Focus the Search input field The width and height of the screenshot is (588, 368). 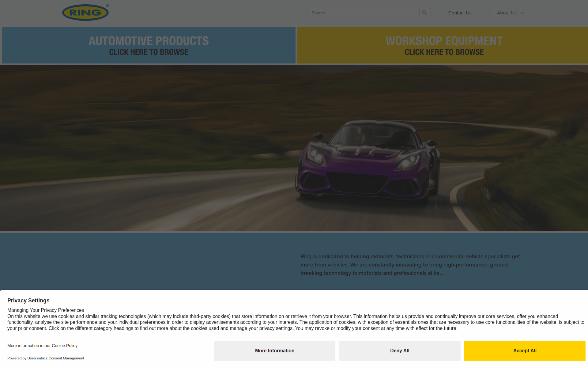pos(364,13)
